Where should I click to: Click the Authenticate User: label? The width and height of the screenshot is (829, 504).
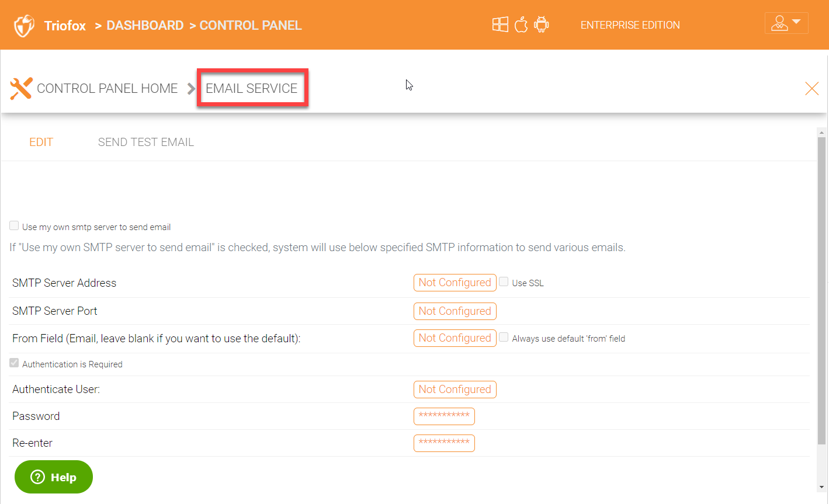point(56,390)
